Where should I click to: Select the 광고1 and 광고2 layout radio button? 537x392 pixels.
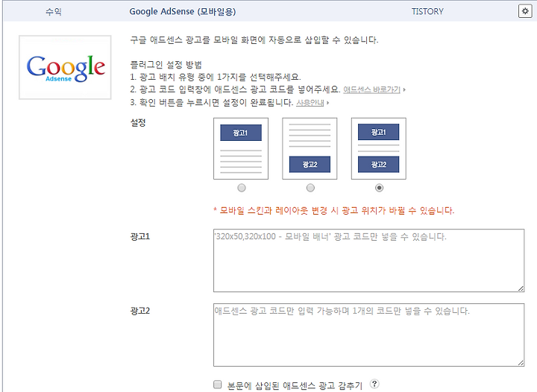tap(379, 188)
